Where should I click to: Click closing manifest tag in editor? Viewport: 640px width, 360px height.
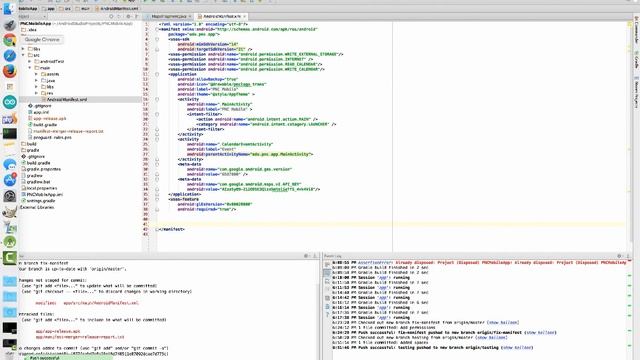pos(172,229)
